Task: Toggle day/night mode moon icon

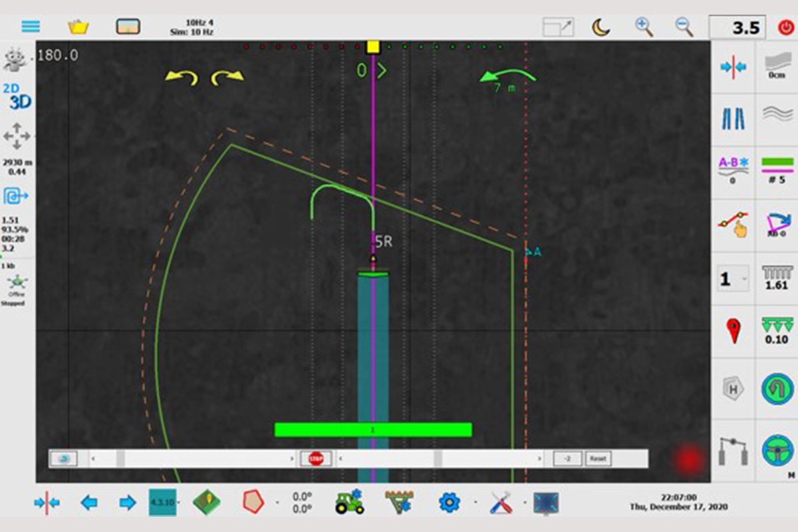Action: tap(601, 27)
